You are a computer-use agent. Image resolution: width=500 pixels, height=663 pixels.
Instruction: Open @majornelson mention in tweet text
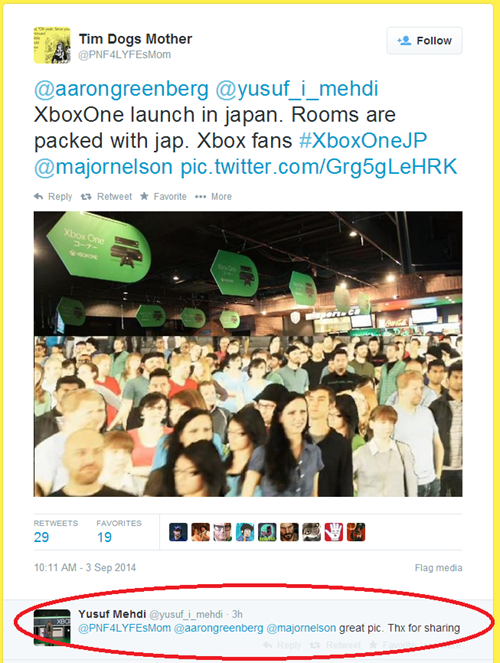click(103, 167)
